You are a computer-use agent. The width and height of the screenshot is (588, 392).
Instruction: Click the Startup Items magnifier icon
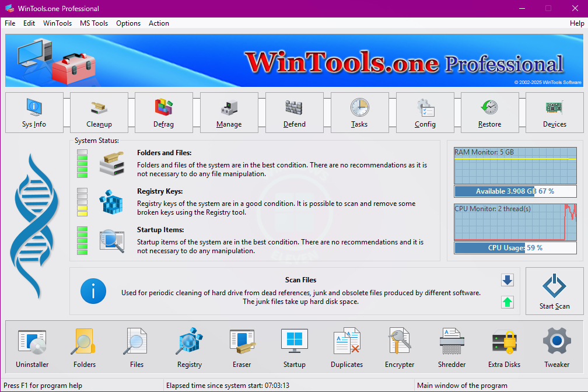click(112, 241)
